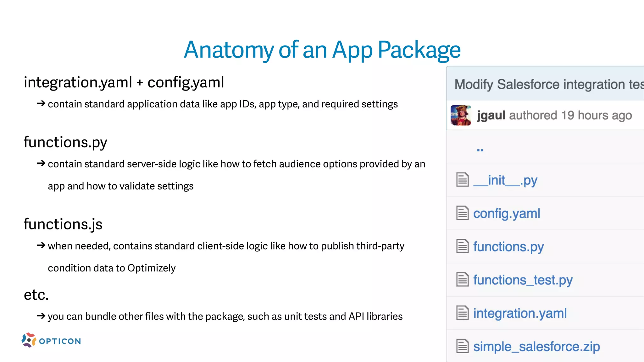Screen dimensions: 644x362
Task: Click the file icon beside config.yaml
Action: [462, 213]
